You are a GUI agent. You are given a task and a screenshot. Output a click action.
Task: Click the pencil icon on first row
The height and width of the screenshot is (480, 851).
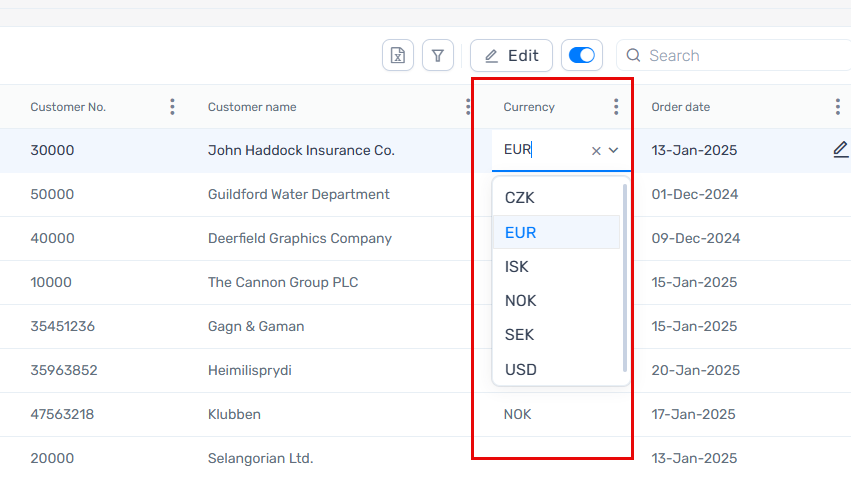(840, 150)
